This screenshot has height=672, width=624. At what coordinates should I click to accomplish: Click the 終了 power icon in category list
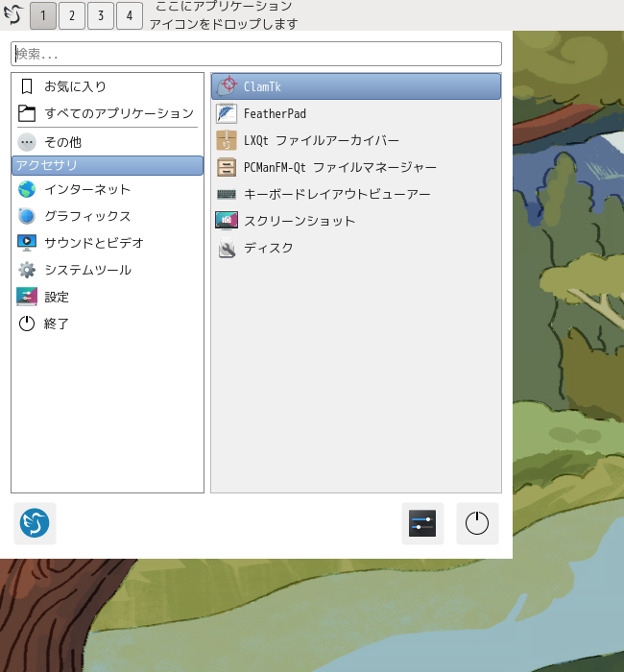27,324
